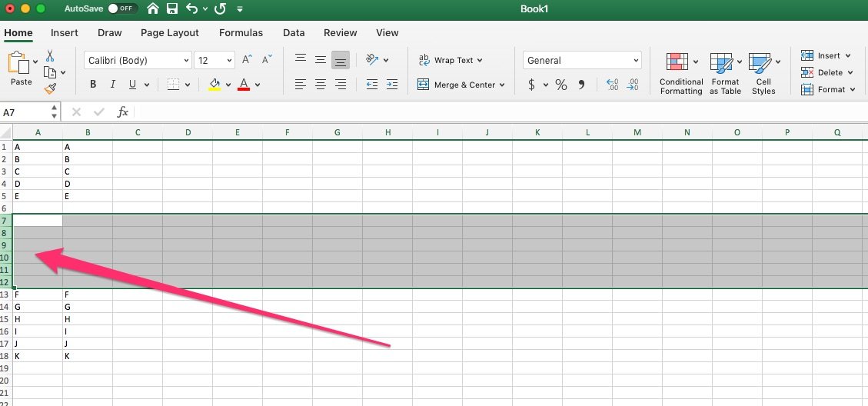
Task: Click the Home icon in title bar
Action: (x=153, y=9)
